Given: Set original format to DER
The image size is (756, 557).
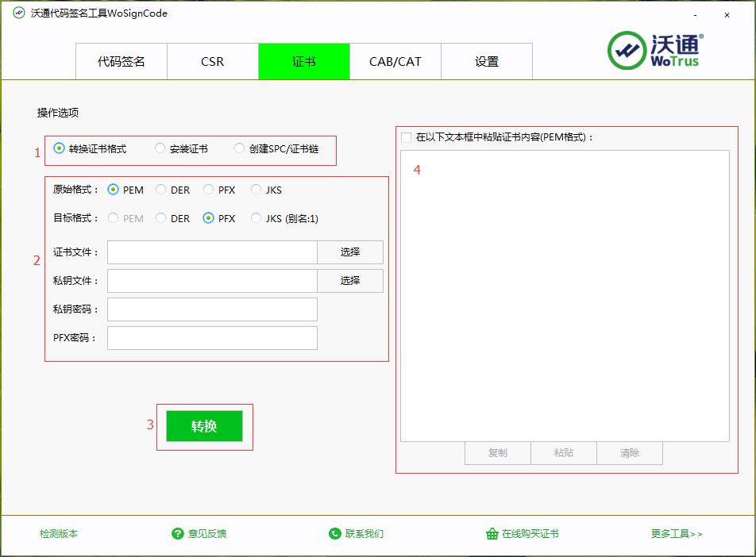Looking at the screenshot, I should point(161,190).
